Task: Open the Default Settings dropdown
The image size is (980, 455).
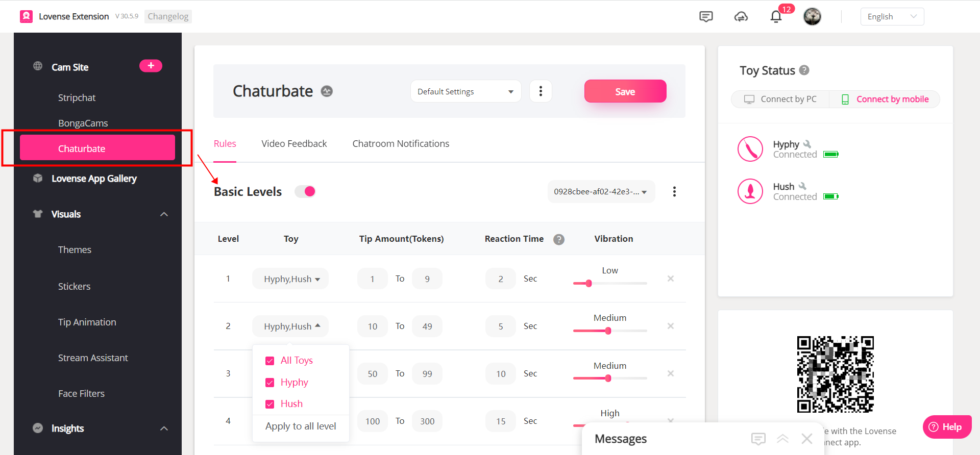Action: [x=465, y=91]
